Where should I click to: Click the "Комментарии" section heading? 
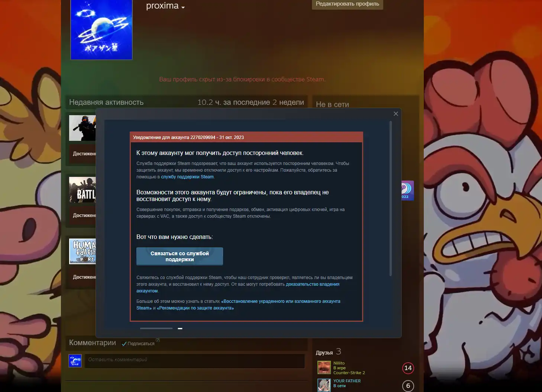tap(93, 343)
